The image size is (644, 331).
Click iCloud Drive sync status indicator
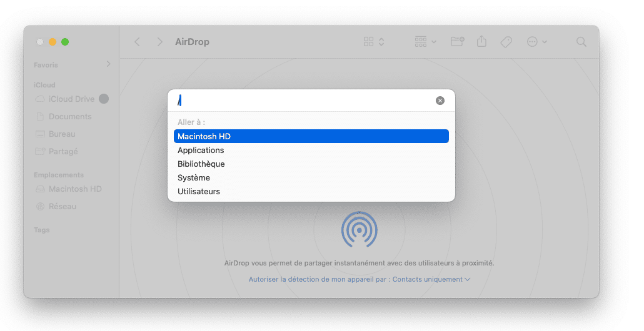[104, 99]
